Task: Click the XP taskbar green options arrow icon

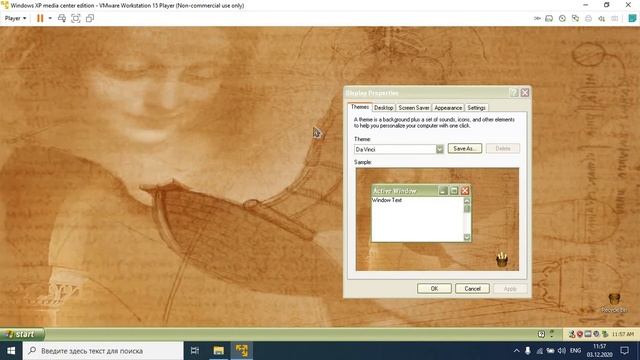Action: pos(552,334)
